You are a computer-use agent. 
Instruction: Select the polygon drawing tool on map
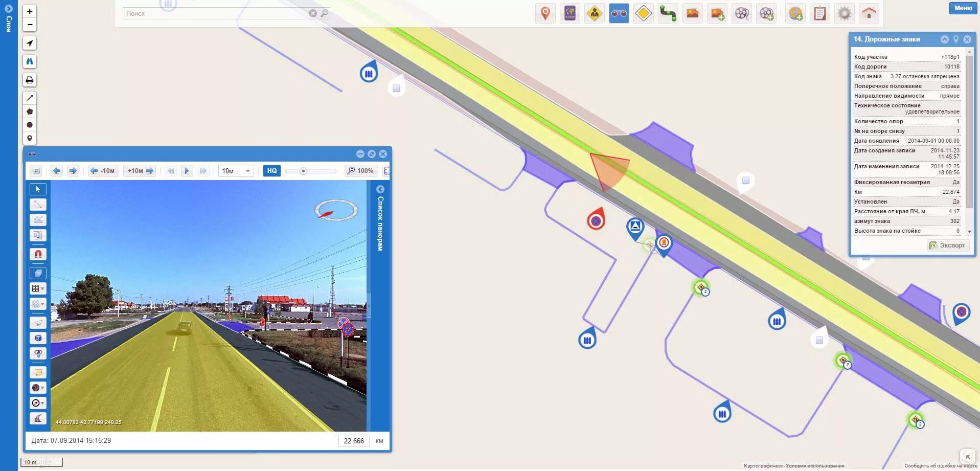(30, 111)
